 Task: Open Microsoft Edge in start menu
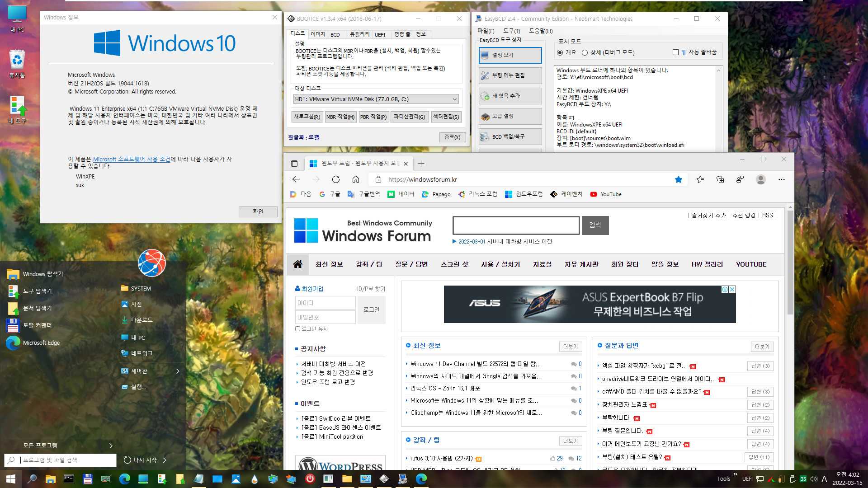pyautogui.click(x=33, y=343)
